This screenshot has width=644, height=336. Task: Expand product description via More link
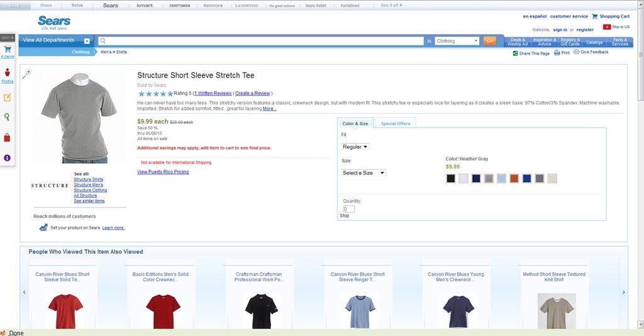click(x=269, y=109)
